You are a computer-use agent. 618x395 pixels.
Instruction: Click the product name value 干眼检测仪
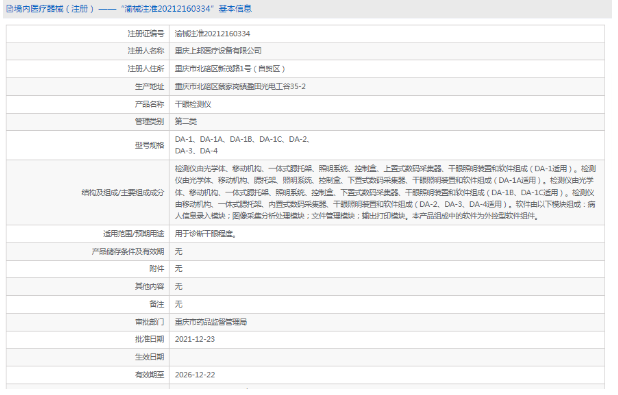pyautogui.click(x=193, y=104)
